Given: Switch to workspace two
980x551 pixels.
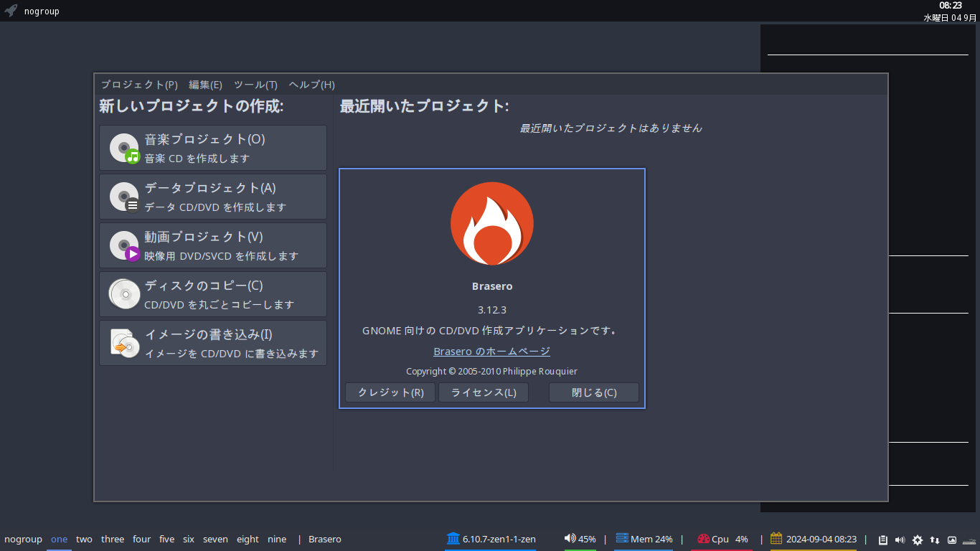Looking at the screenshot, I should (83, 539).
